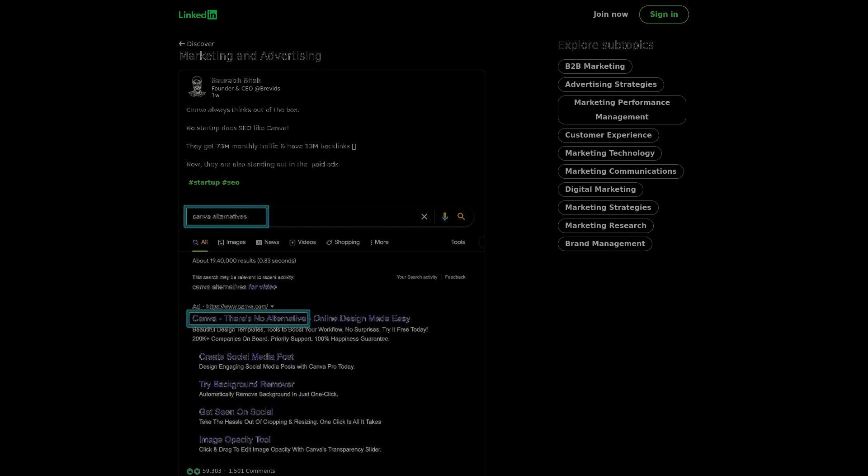Open the Brand Management subtopic
Viewport: 868px width, 476px height.
(604, 244)
